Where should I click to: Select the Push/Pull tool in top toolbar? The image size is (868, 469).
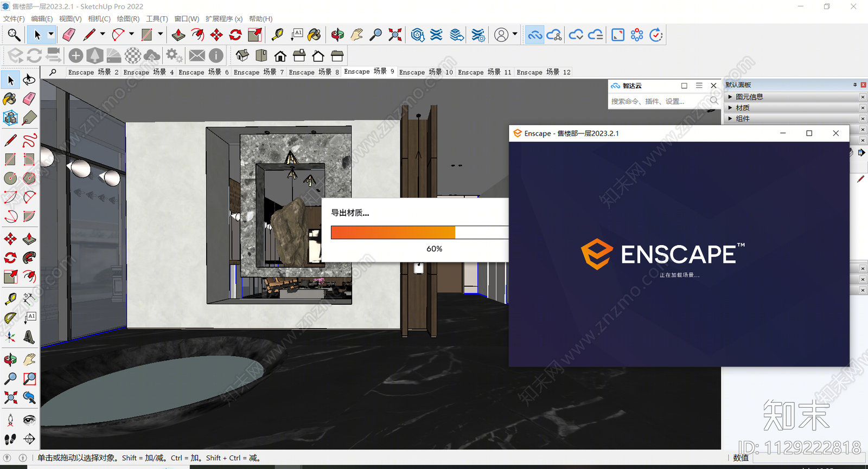pos(178,35)
